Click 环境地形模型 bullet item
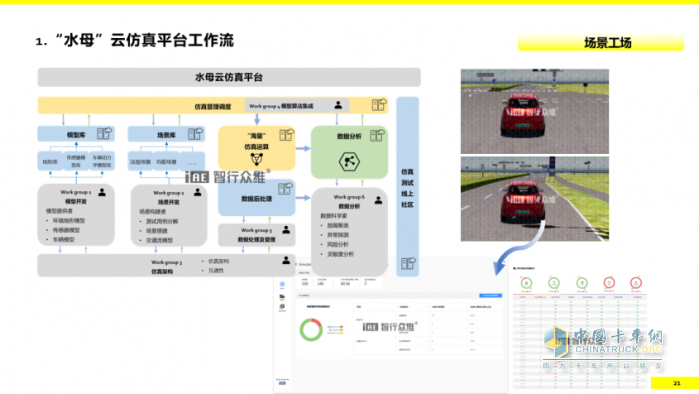 tap(69, 221)
